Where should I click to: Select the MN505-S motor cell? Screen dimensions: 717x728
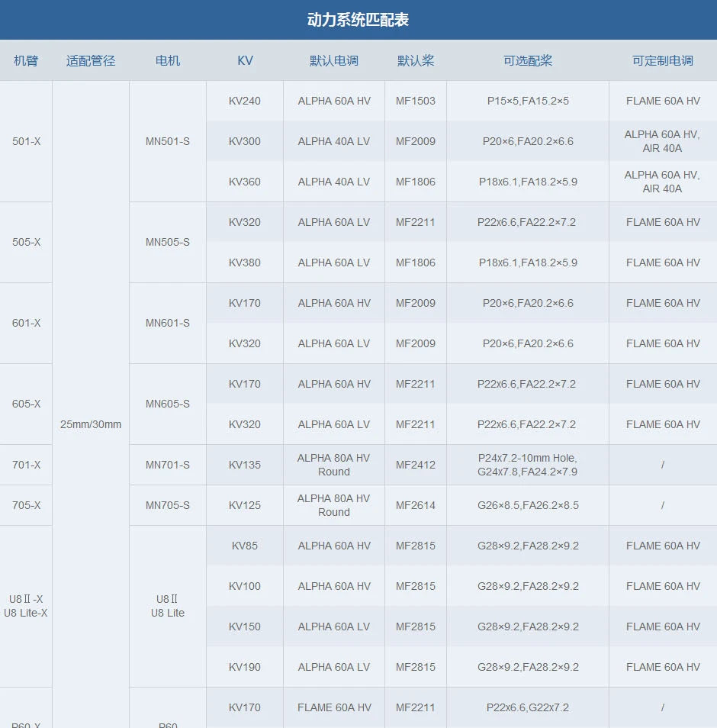click(x=168, y=242)
